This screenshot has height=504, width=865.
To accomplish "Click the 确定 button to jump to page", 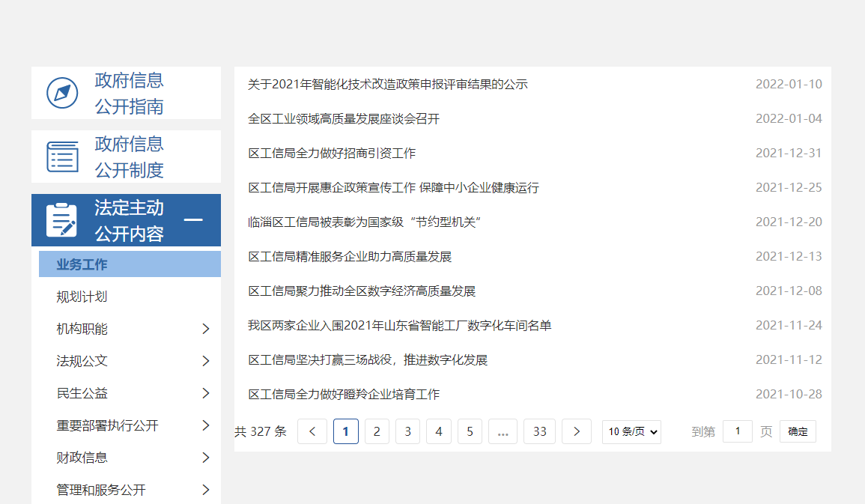I will (x=798, y=431).
